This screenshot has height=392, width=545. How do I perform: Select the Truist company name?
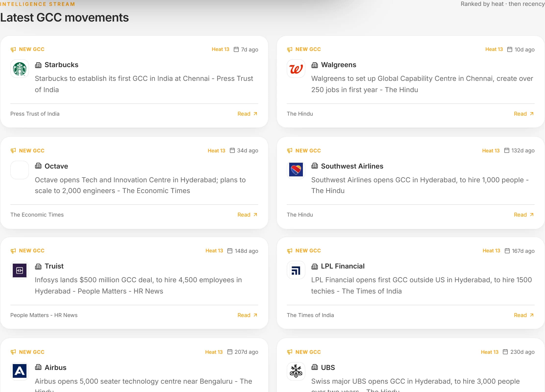point(54,266)
